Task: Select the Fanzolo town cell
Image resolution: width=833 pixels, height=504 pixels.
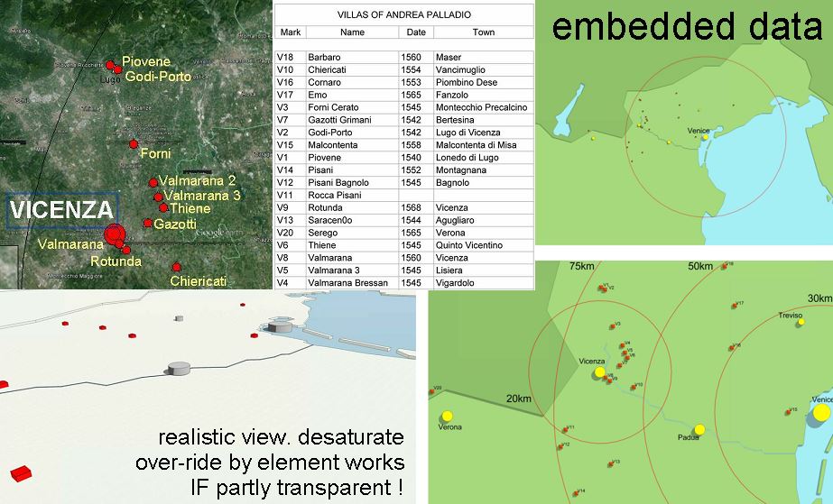Action: [x=484, y=95]
